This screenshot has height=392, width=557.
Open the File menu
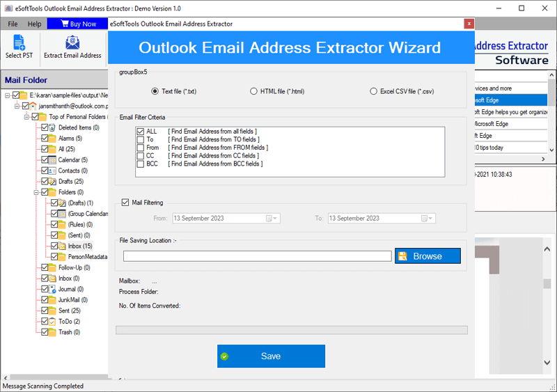(x=13, y=24)
